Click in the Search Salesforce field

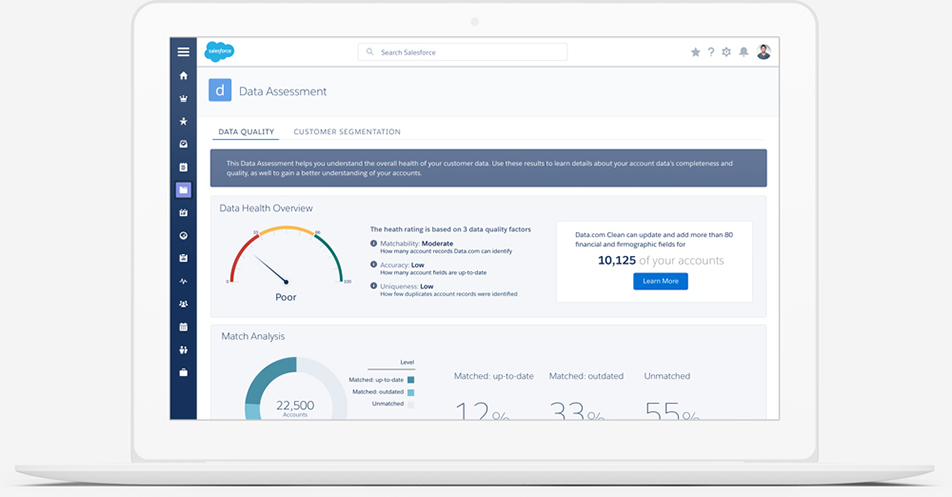(x=462, y=52)
